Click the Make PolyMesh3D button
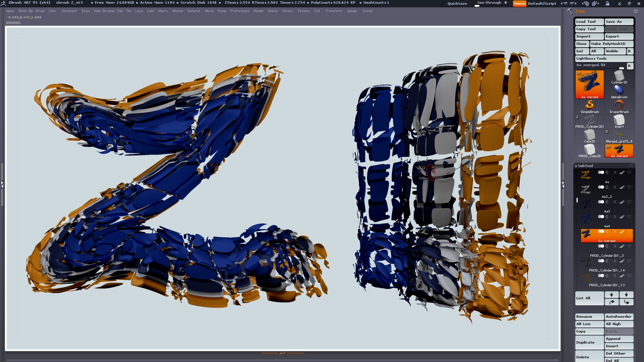The width and height of the screenshot is (644, 362). [x=611, y=44]
